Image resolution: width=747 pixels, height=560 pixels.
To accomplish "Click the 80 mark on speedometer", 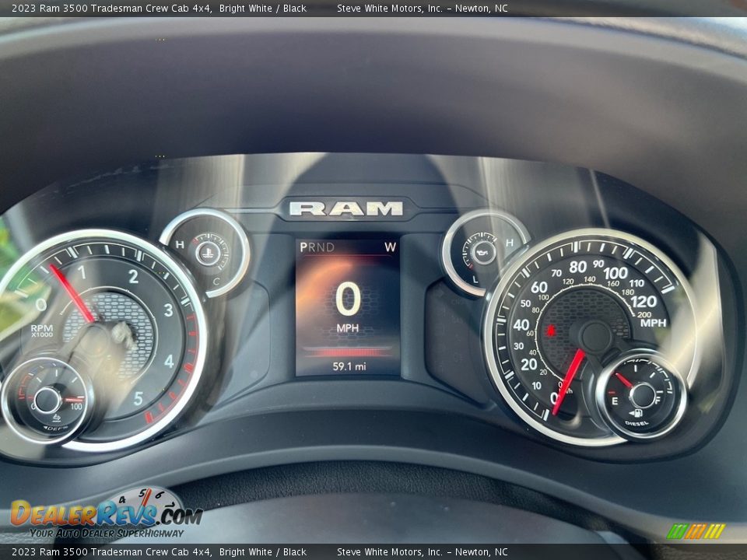I will pyautogui.click(x=578, y=267).
